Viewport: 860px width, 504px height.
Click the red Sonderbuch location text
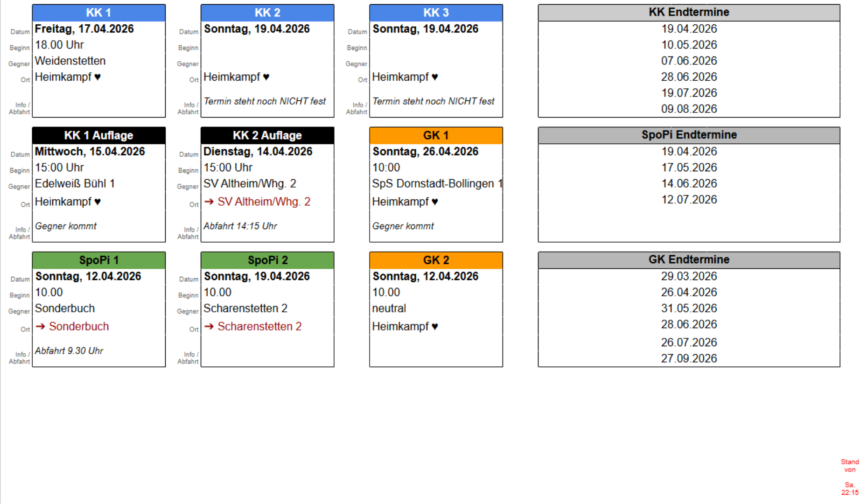[x=79, y=326]
